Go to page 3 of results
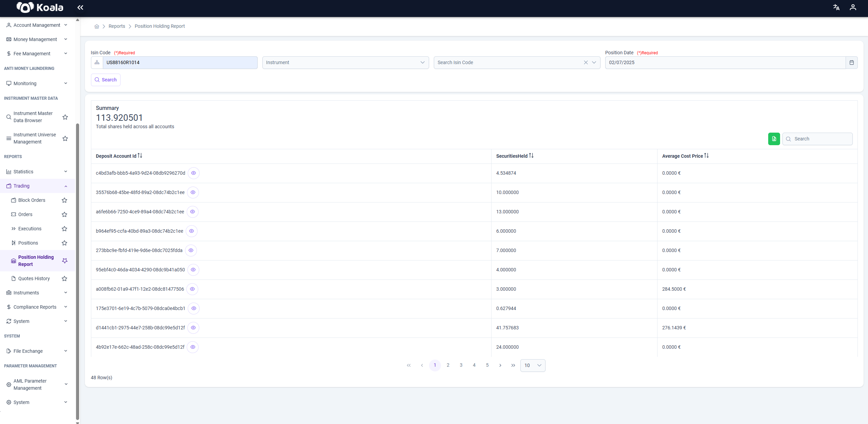The height and width of the screenshot is (424, 868). pyautogui.click(x=461, y=366)
